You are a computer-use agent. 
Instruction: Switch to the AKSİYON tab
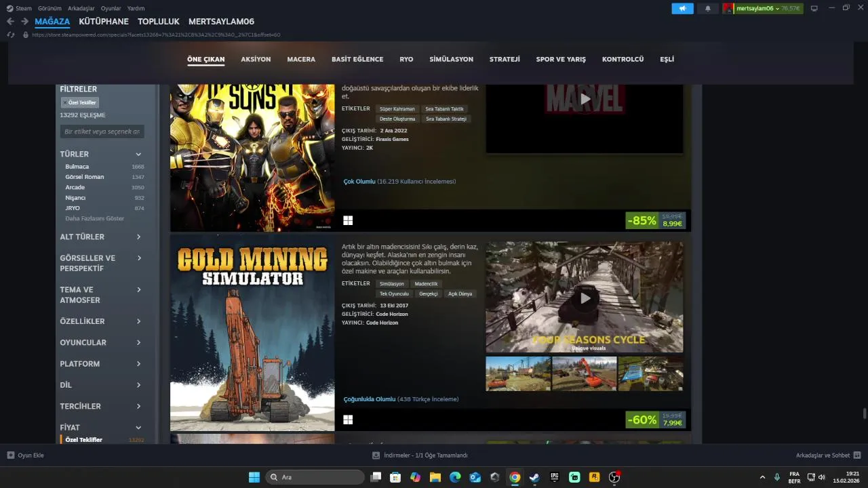[x=256, y=60]
